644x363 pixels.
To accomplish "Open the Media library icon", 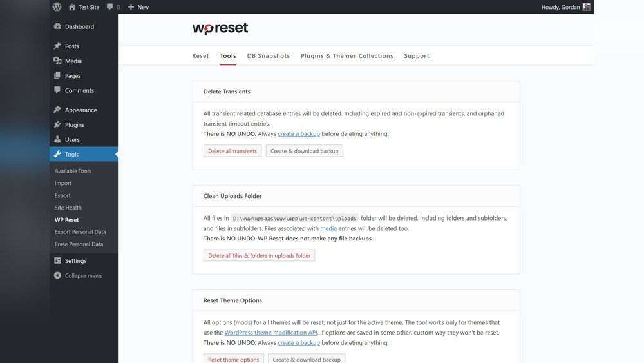I will pos(57,61).
